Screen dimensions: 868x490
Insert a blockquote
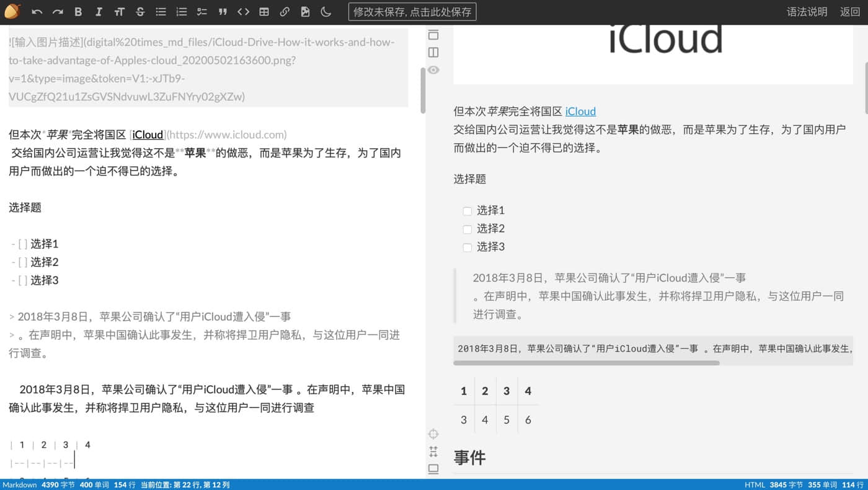coord(223,12)
